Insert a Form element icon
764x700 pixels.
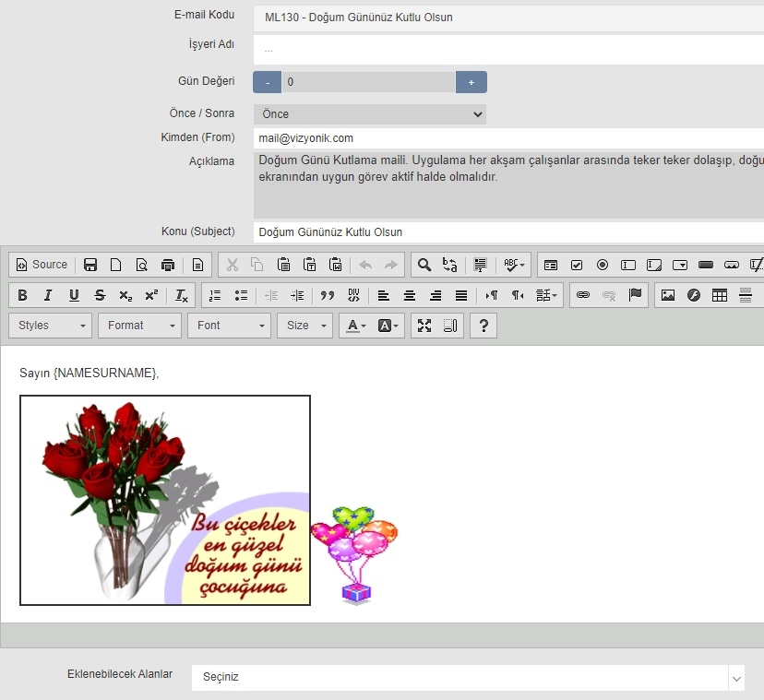pos(551,265)
